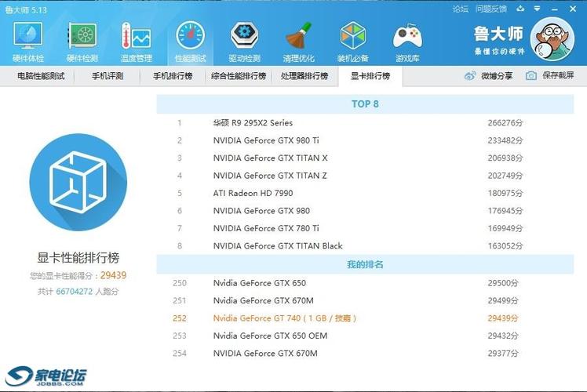This screenshot has width=587, height=392.
Task: Click score 163052分
Action: (x=505, y=245)
